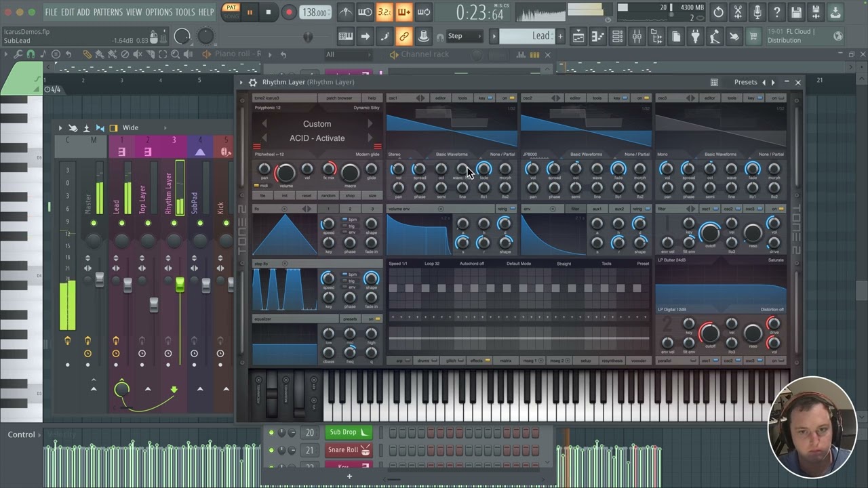868x488 pixels.
Task: Toggle osc1 on switch
Action: click(507, 98)
